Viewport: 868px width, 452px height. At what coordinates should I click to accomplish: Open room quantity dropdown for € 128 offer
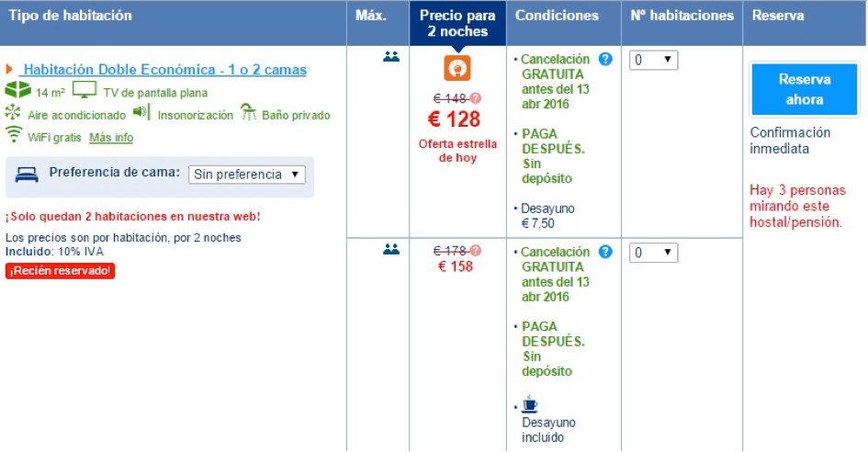click(x=653, y=61)
